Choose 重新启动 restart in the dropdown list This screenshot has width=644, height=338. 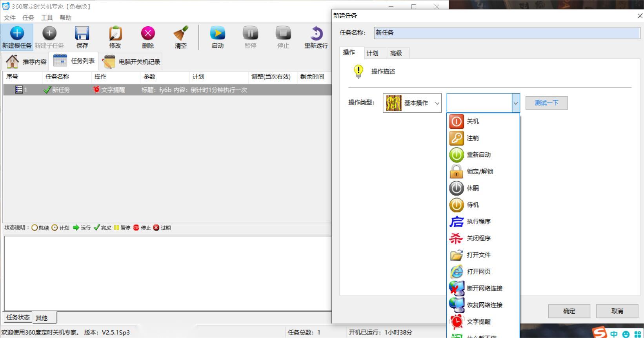coord(483,155)
